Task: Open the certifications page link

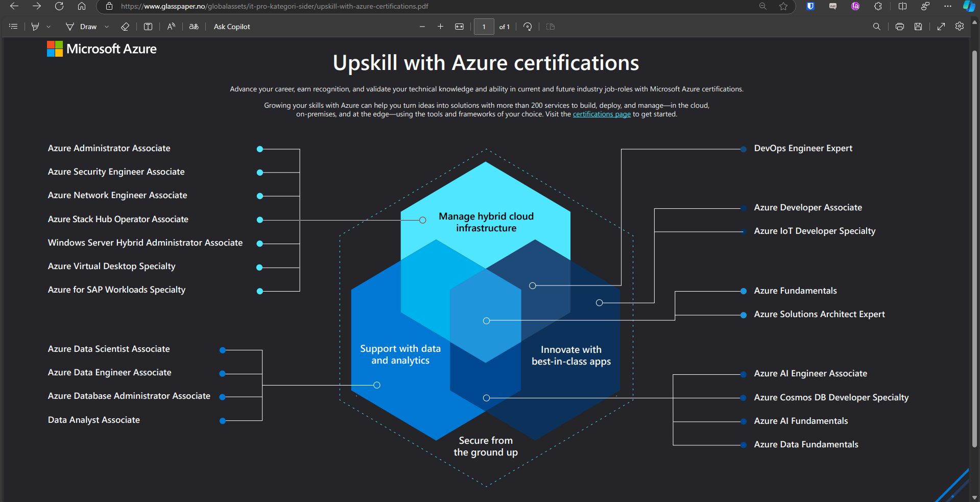Action: pos(602,114)
